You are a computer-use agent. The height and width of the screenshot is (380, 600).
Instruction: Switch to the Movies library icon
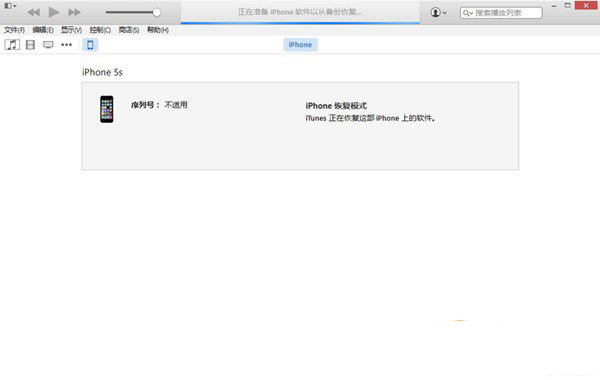(30, 45)
